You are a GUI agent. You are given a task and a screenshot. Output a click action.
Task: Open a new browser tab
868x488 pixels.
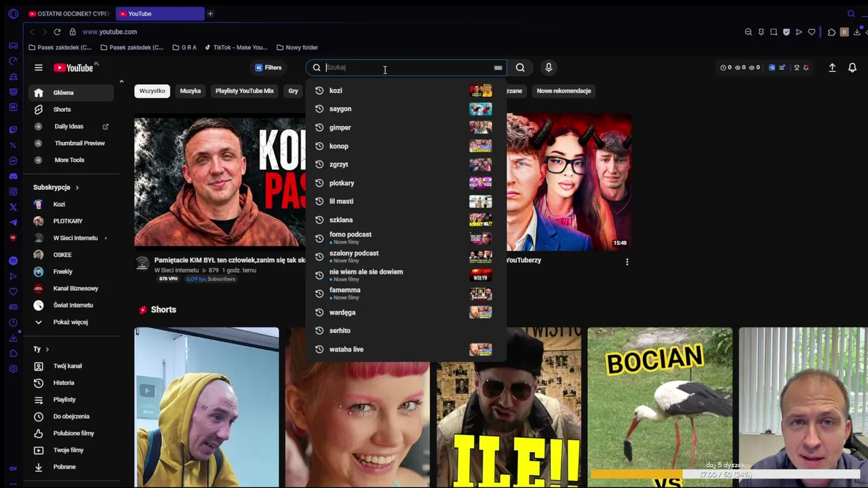pos(210,14)
